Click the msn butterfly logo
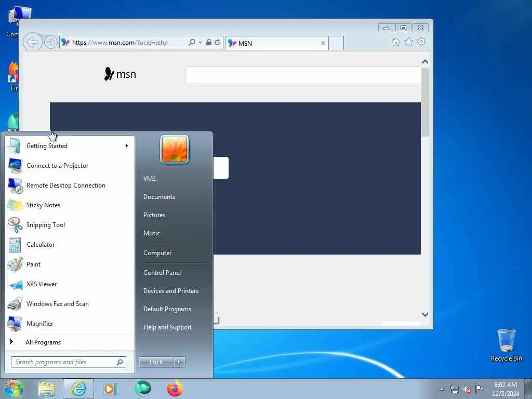The width and height of the screenshot is (532, 399). (x=120, y=74)
